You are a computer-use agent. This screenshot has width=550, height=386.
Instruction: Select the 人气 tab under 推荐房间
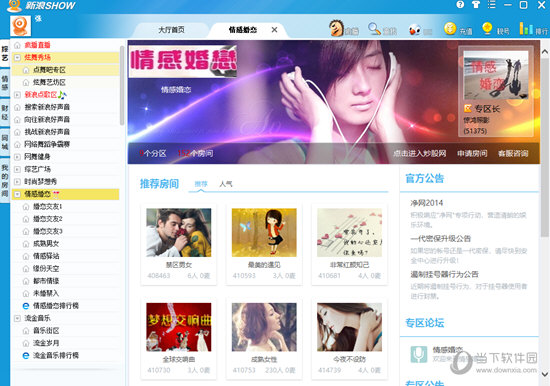coord(226,184)
